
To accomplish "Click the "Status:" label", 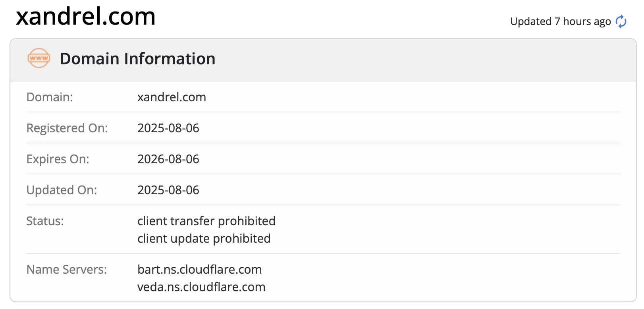I will pyautogui.click(x=45, y=221).
